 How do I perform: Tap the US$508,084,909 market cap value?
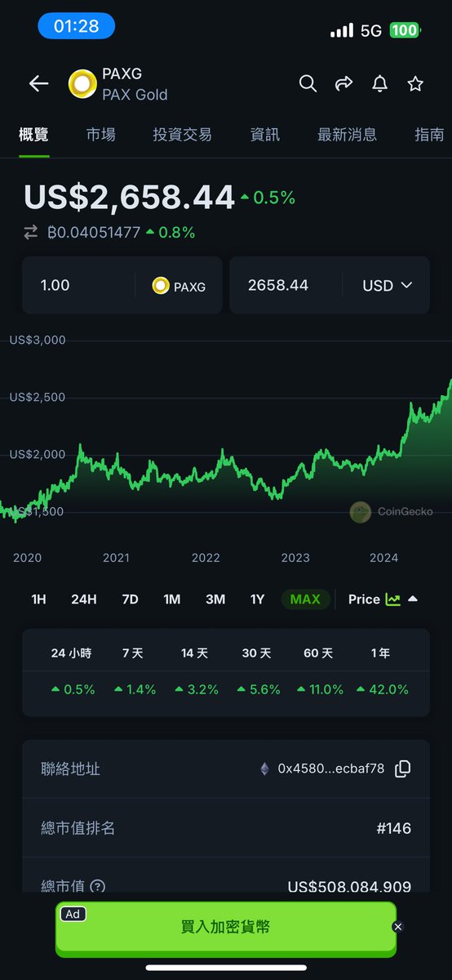[x=349, y=887]
